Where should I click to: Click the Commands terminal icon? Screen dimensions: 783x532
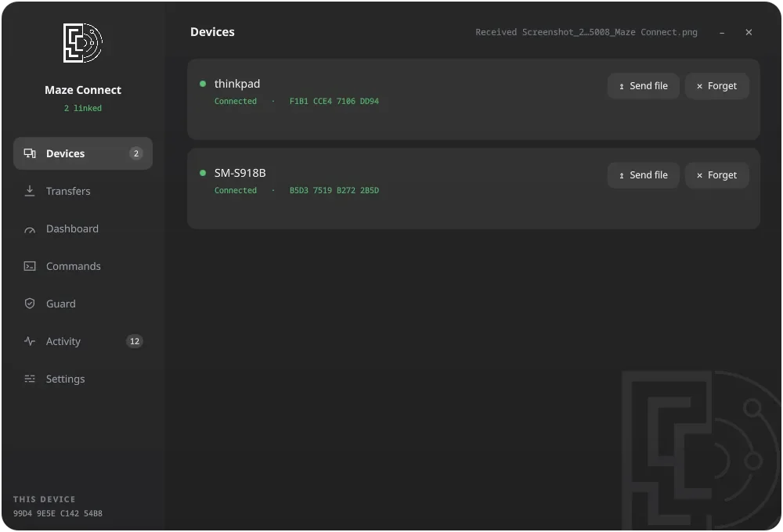[x=30, y=266]
